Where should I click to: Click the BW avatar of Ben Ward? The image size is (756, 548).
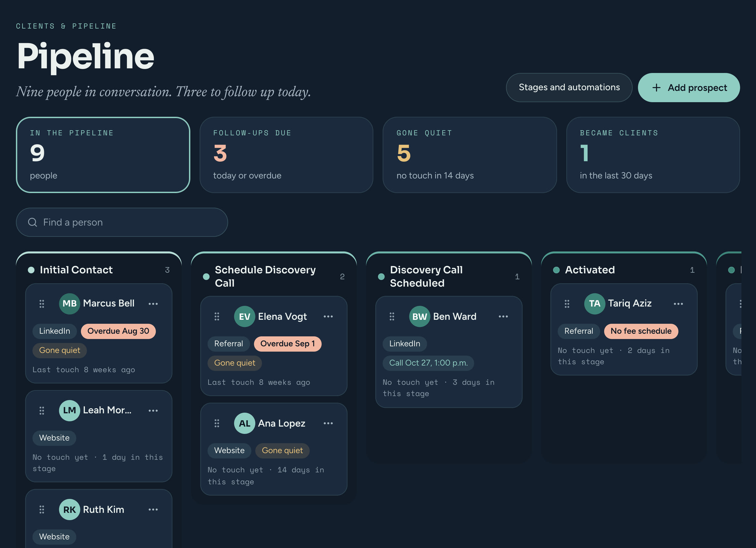point(419,316)
